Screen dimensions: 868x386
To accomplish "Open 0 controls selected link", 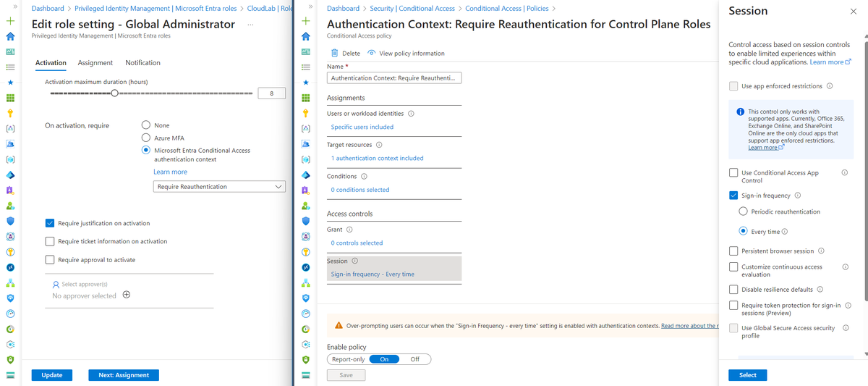I will tap(357, 243).
